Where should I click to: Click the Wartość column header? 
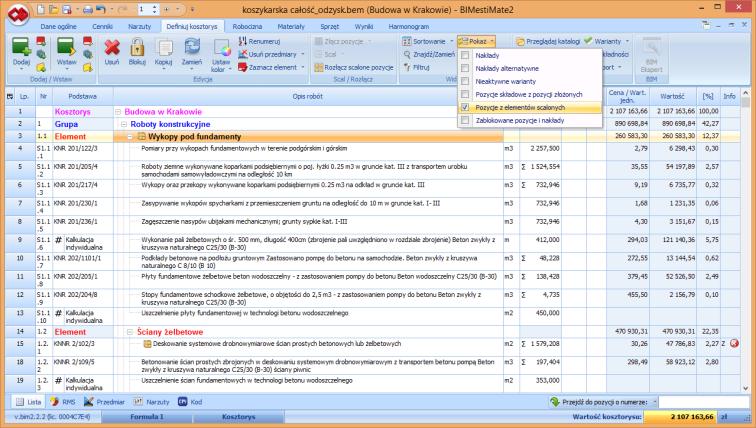673,96
